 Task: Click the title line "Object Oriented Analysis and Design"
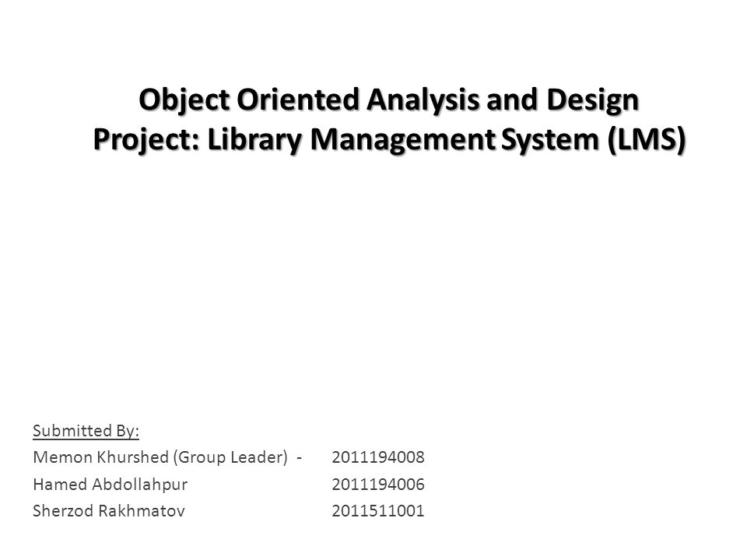(x=389, y=101)
